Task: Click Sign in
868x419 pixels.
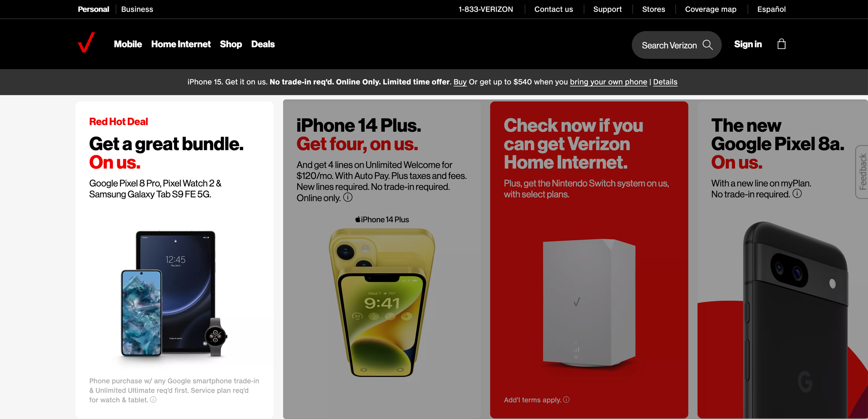Action: click(748, 44)
